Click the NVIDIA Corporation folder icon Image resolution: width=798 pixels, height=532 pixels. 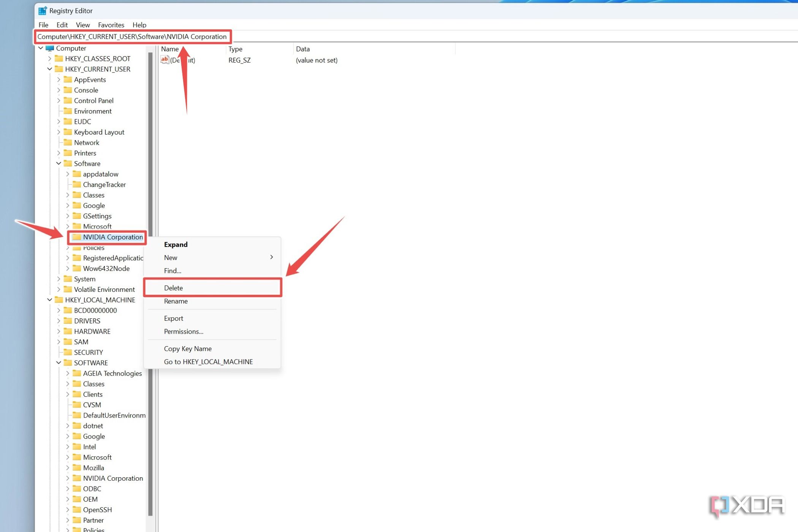click(76, 237)
